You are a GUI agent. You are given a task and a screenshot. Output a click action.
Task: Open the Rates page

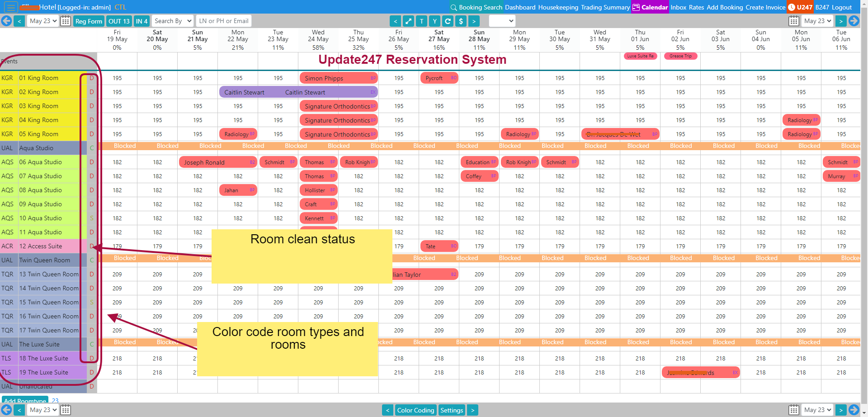click(696, 7)
